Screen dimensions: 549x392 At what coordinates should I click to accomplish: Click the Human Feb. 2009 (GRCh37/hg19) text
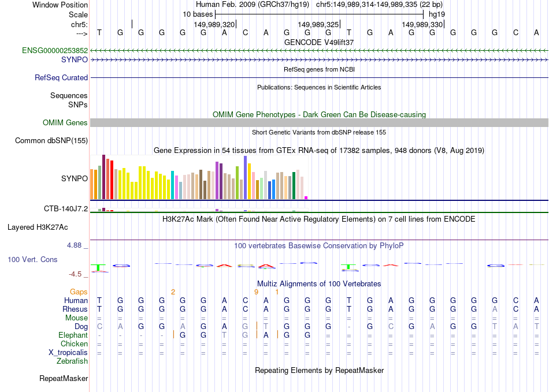pyautogui.click(x=253, y=5)
